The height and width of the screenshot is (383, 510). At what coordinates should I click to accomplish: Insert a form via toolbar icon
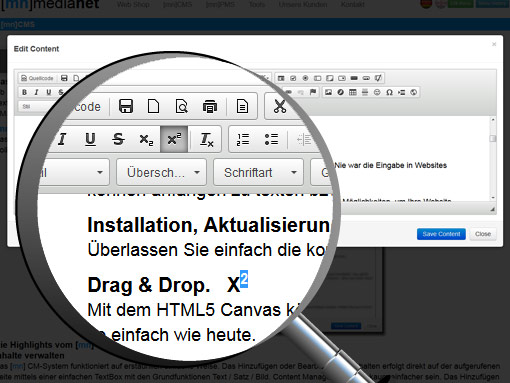281,78
